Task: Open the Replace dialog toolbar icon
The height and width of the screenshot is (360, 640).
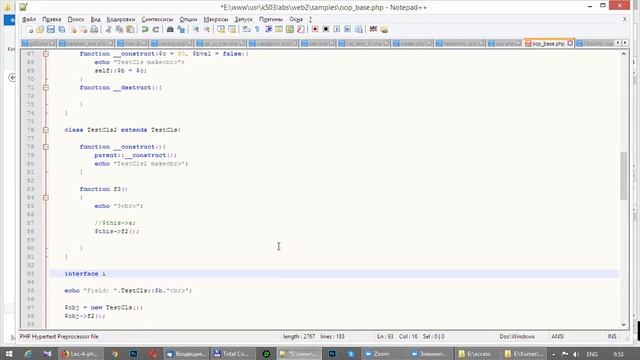Action: click(181, 29)
